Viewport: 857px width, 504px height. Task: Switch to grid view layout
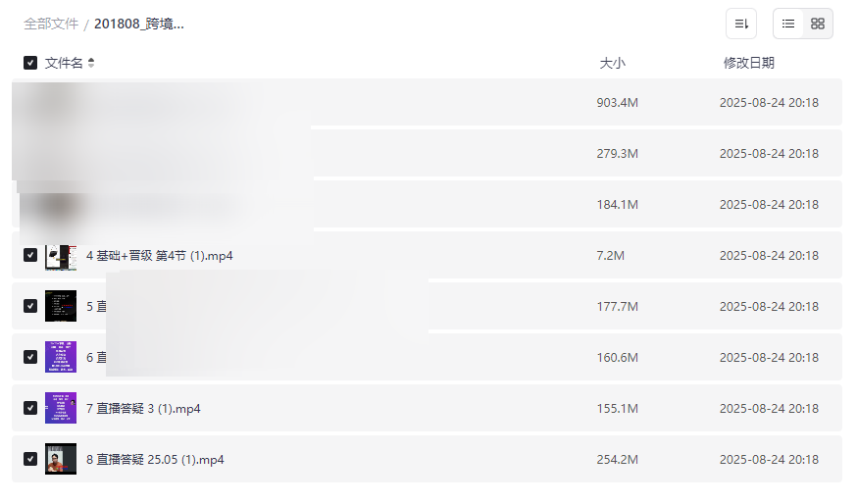click(x=818, y=24)
